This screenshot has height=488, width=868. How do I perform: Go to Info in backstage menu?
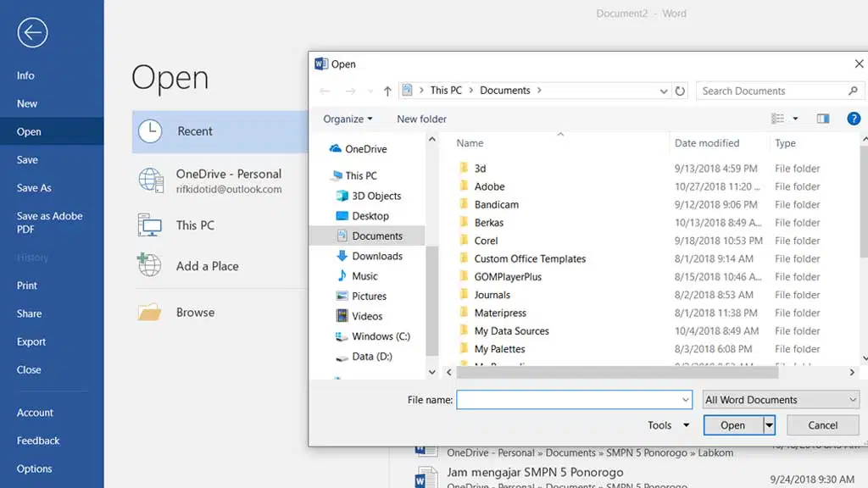tap(25, 75)
